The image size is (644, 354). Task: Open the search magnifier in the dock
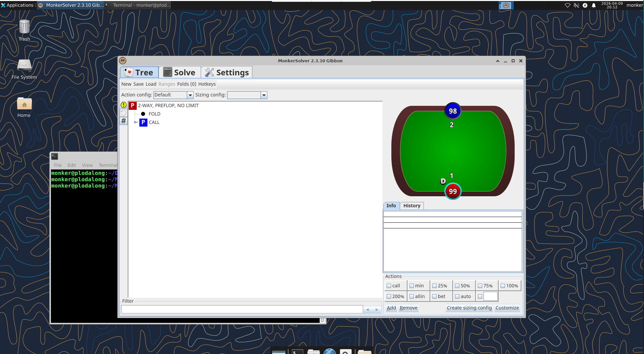pos(345,351)
